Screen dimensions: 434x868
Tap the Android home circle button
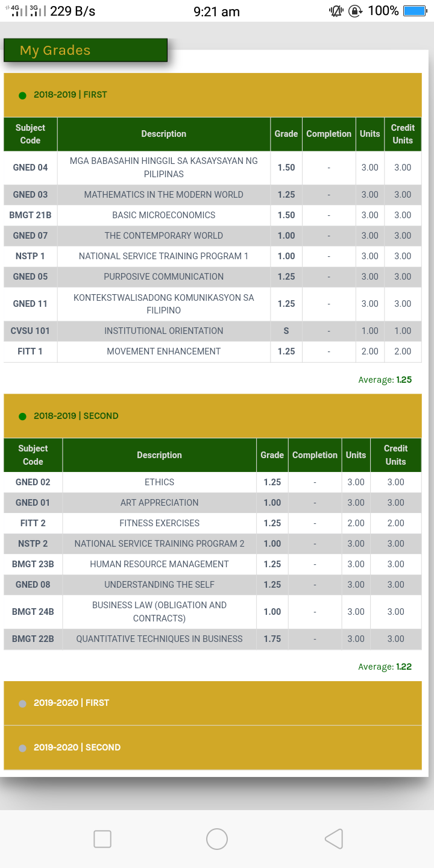(217, 838)
